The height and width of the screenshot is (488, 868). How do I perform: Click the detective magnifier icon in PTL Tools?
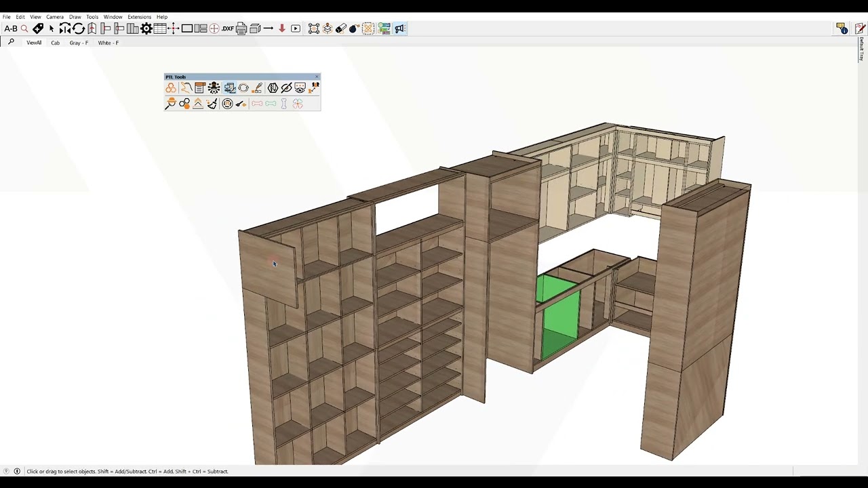coord(170,104)
